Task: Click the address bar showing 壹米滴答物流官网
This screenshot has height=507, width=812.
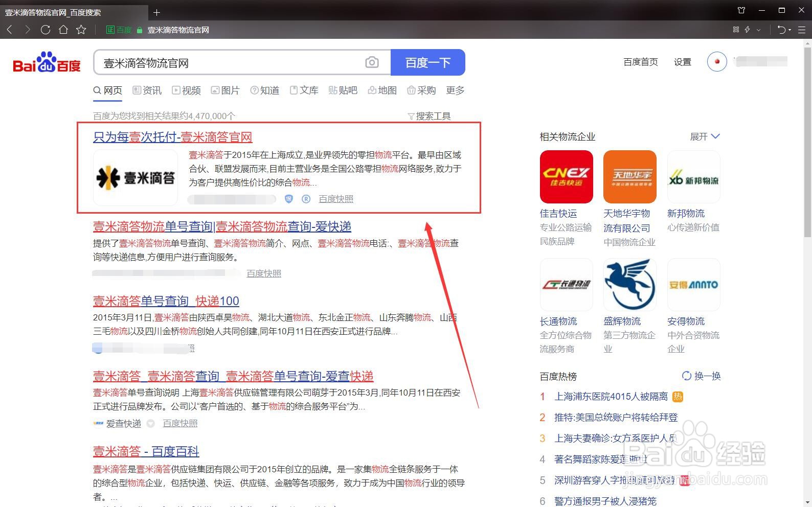Action: point(178,30)
